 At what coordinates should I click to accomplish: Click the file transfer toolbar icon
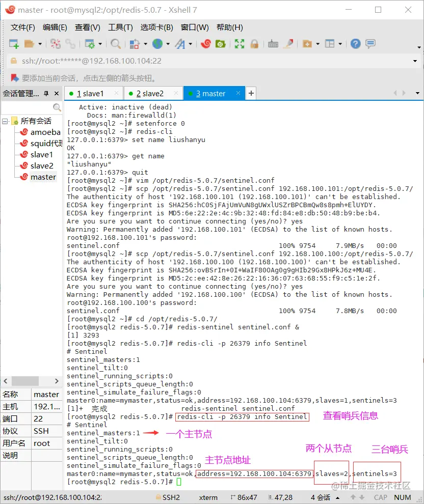pyautogui.click(x=134, y=44)
